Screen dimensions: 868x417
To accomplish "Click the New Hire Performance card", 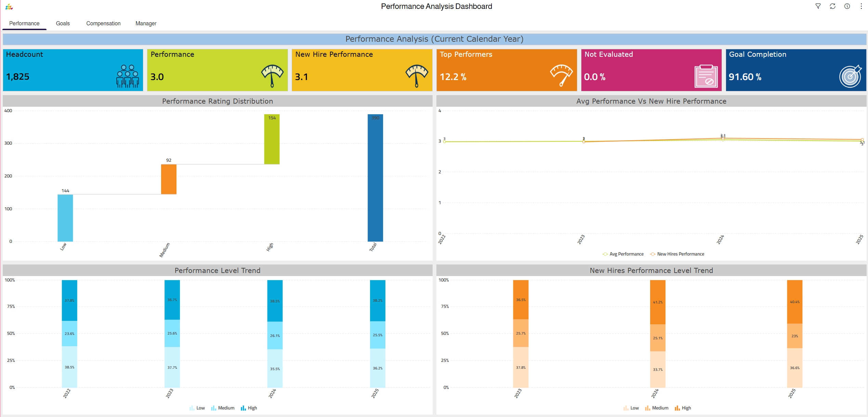I will [x=361, y=70].
